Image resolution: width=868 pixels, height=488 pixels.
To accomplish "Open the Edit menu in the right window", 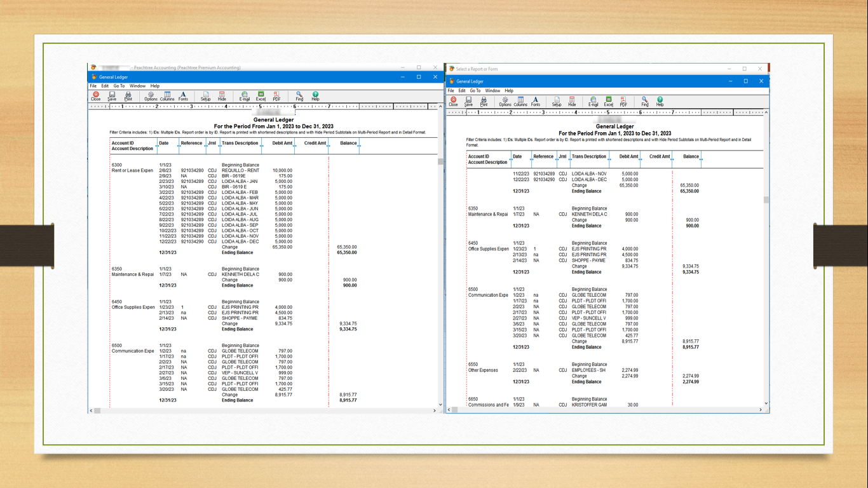I will point(462,91).
